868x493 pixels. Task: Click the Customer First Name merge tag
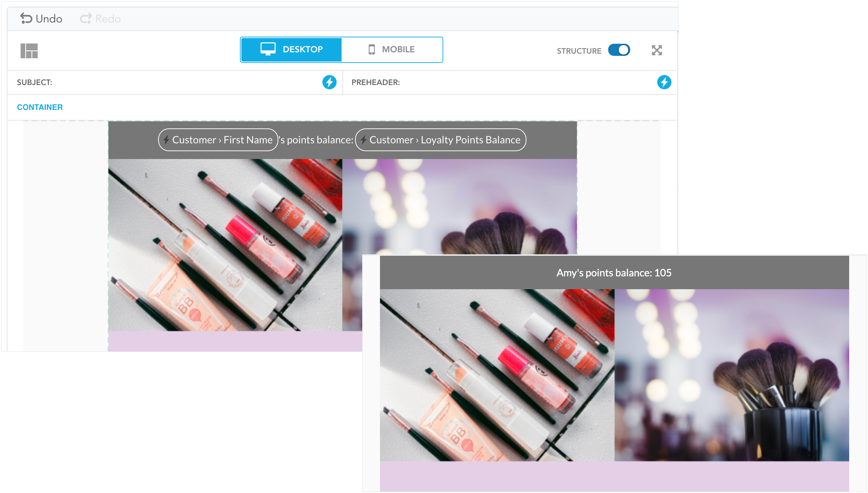tap(218, 140)
